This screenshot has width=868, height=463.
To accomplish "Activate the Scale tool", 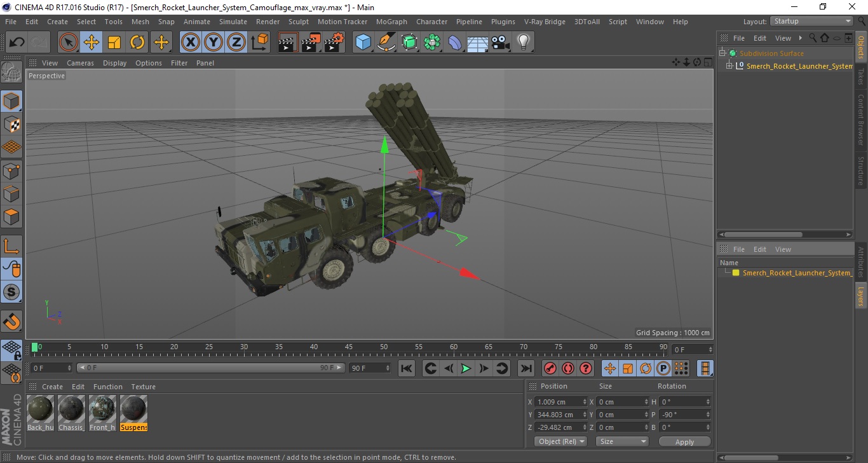I will point(114,43).
